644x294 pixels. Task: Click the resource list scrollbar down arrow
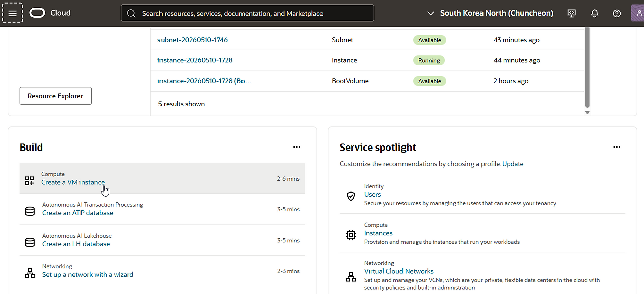point(587,113)
